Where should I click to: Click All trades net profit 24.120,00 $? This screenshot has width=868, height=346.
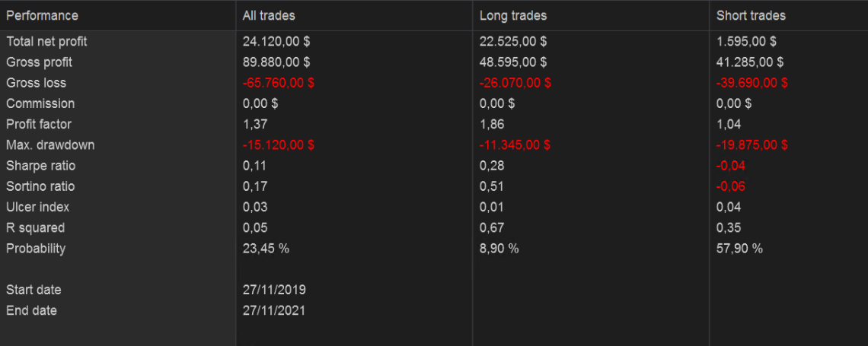pos(276,42)
